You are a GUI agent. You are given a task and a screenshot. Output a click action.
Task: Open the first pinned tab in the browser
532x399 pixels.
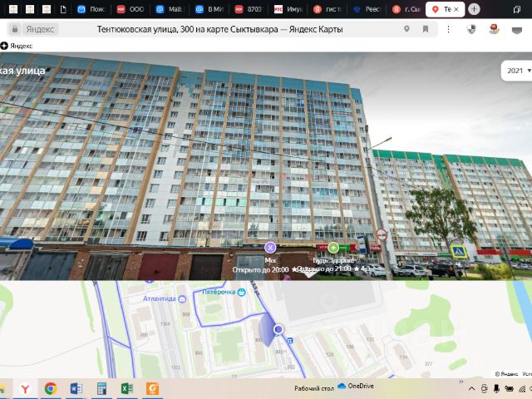click(13, 9)
